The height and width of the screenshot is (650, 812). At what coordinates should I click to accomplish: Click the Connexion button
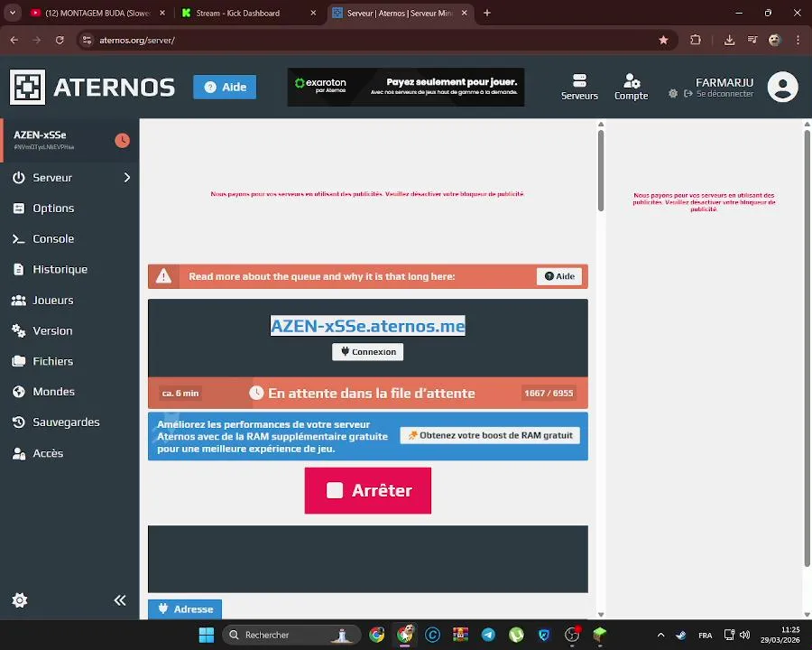[368, 352]
